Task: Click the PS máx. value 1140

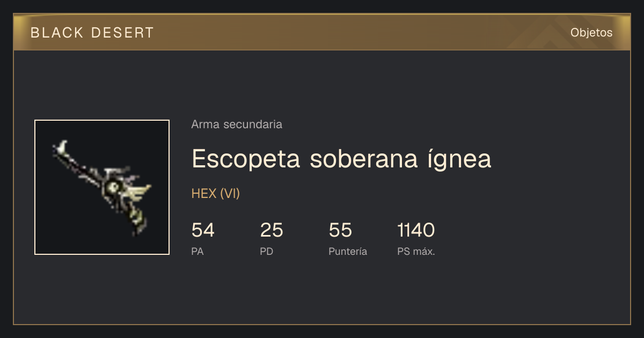Action: [x=416, y=230]
